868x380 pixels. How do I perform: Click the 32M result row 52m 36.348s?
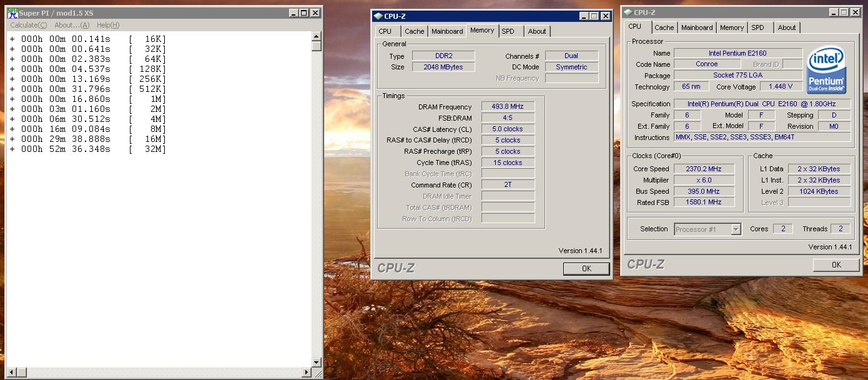click(x=87, y=149)
